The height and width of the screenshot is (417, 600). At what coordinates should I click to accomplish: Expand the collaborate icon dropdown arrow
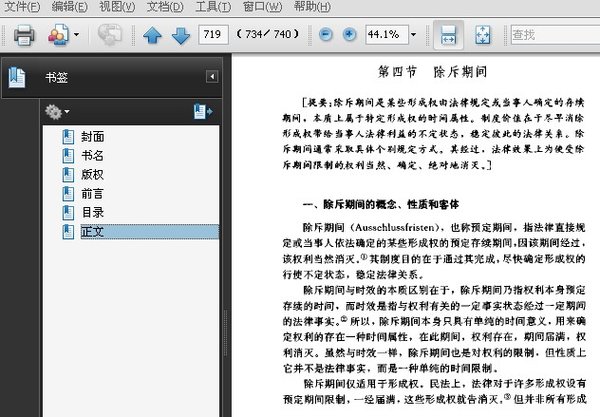77,35
